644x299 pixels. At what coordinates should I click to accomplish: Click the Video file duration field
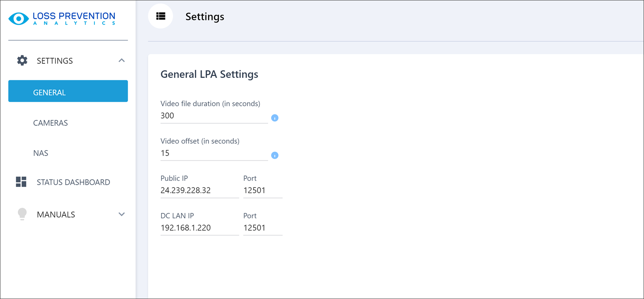214,116
